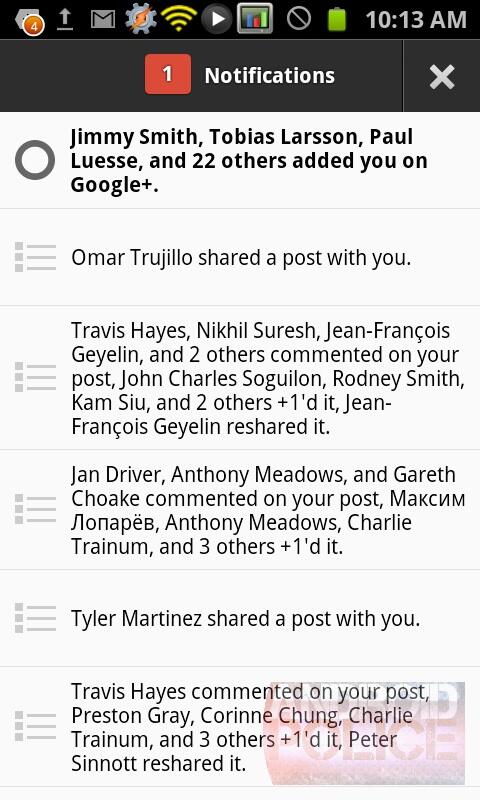Tap the Wi-Fi signal icon in status bar

[x=178, y=19]
